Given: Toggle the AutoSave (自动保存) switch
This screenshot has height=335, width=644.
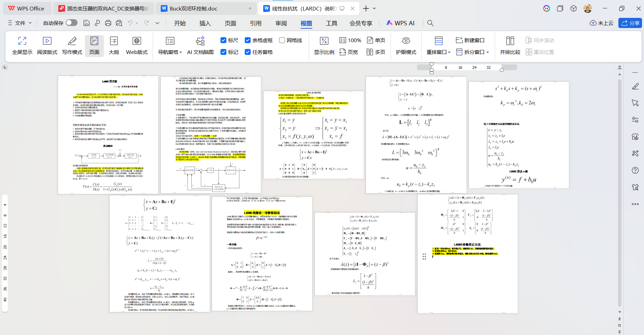Looking at the screenshot, I should 71,23.
